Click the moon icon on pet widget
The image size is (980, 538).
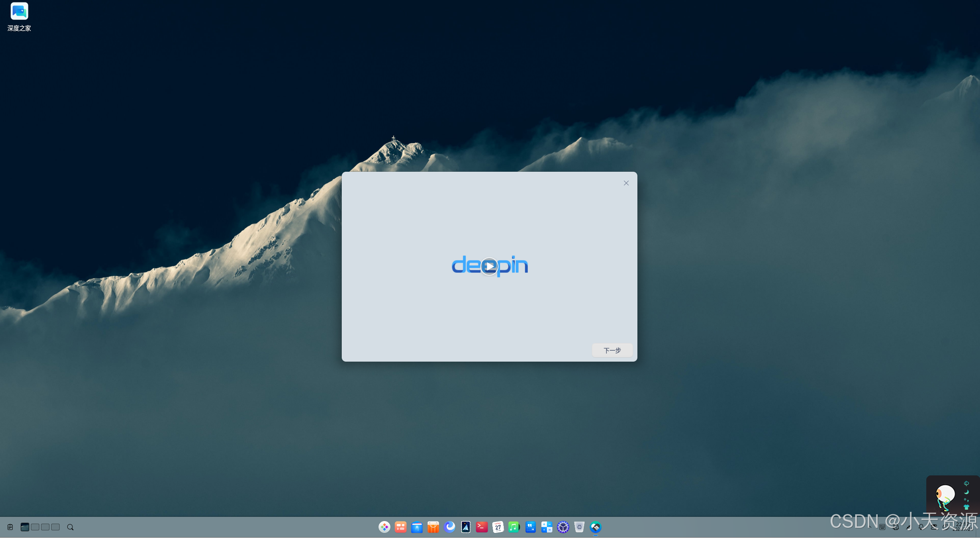(x=966, y=492)
